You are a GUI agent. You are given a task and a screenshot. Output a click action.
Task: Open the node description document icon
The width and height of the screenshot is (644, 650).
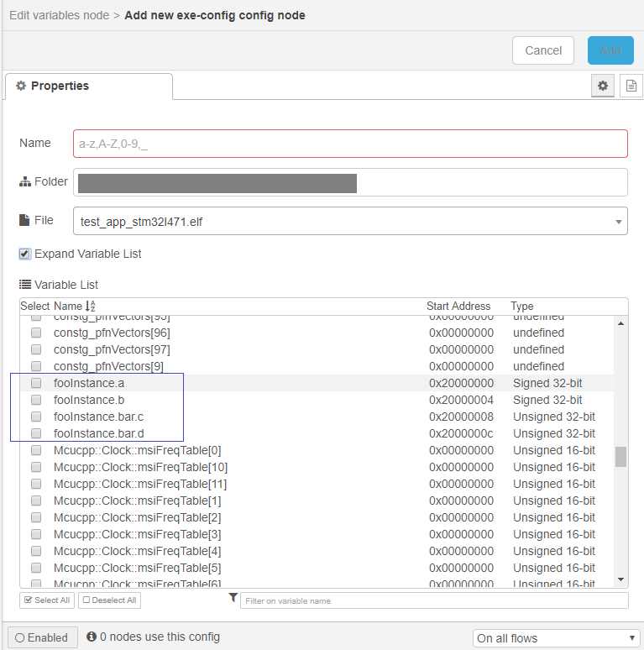pyautogui.click(x=631, y=86)
